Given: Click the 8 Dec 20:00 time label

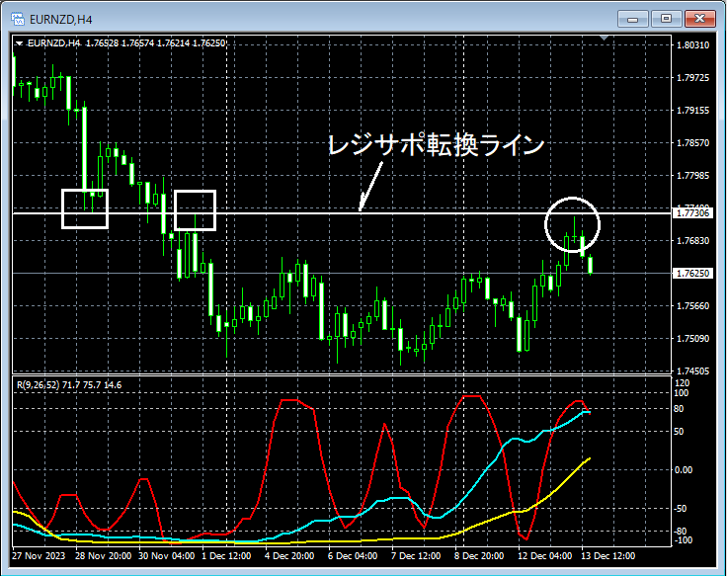Looking at the screenshot, I should [x=479, y=556].
